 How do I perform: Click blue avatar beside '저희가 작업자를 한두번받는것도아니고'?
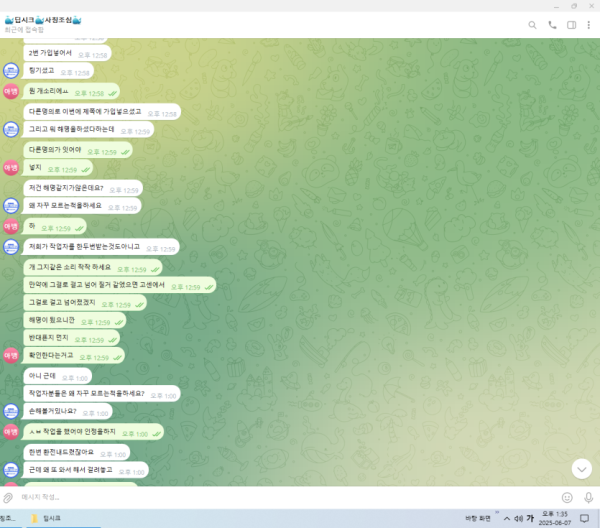tap(11, 247)
